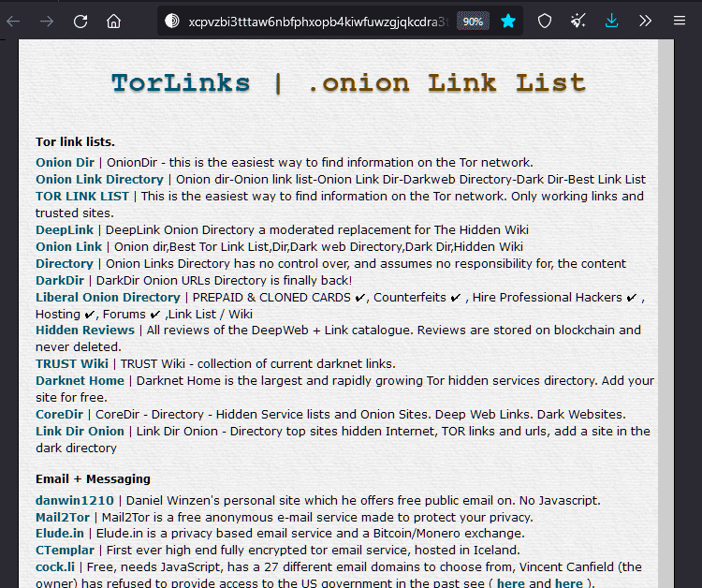This screenshot has height=588, width=702.
Task: Open the Elude.in link
Action: (60, 534)
